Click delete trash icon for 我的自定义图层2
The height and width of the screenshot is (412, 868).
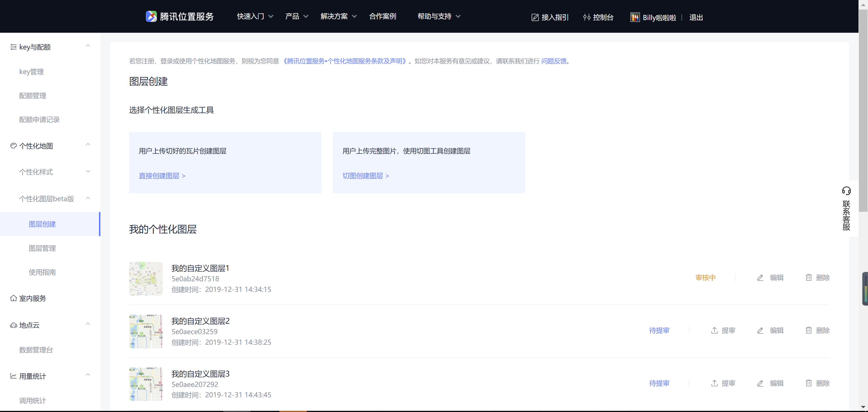point(808,330)
